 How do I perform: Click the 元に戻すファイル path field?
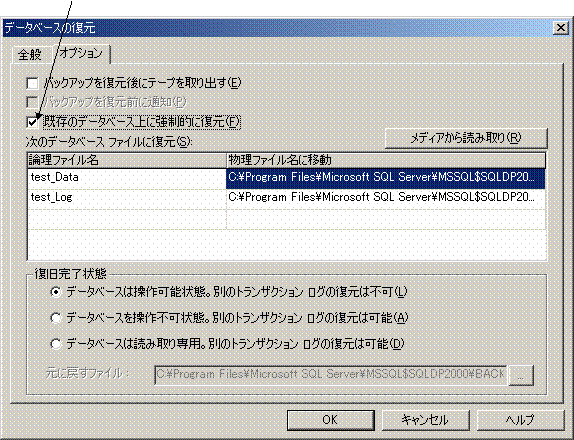tap(331, 375)
